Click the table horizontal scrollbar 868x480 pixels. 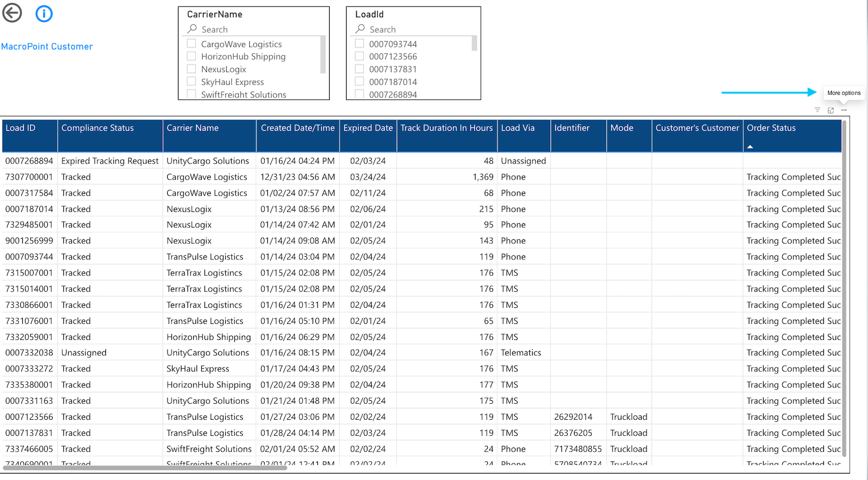coord(145,468)
